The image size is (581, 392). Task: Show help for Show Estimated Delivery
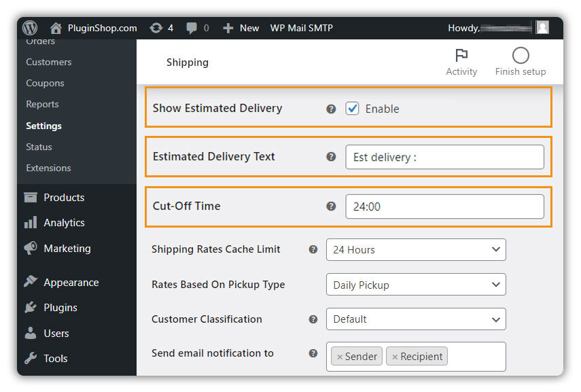pos(331,109)
